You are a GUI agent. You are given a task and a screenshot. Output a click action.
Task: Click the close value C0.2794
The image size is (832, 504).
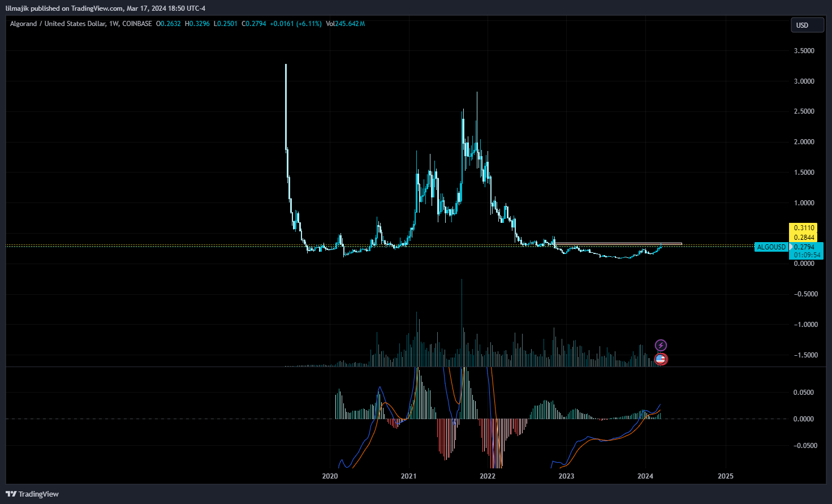click(x=254, y=24)
